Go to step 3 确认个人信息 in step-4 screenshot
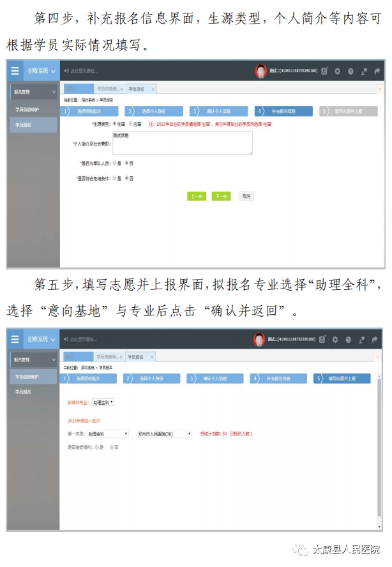Image resolution: width=392 pixels, height=567 pixels. (x=219, y=111)
